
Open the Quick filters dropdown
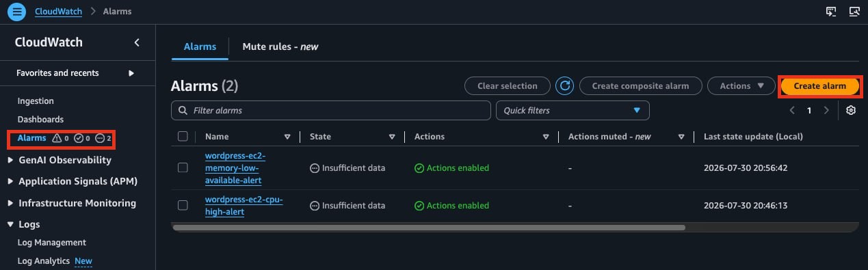(x=573, y=110)
